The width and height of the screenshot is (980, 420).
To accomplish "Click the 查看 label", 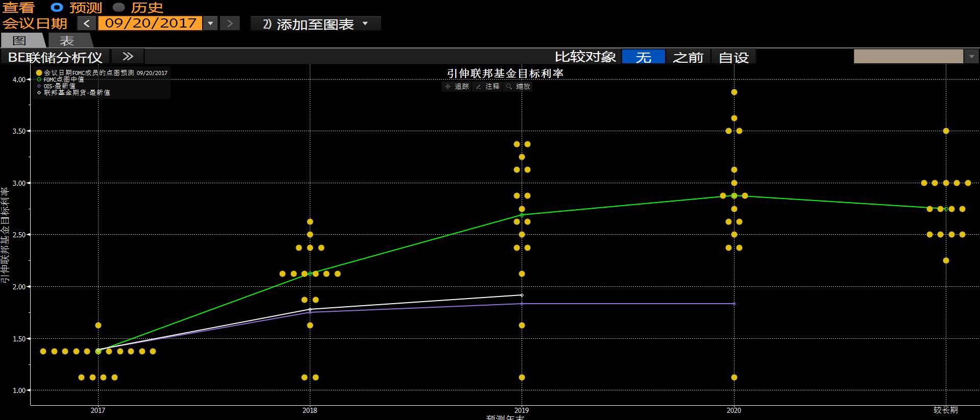I will [x=18, y=8].
